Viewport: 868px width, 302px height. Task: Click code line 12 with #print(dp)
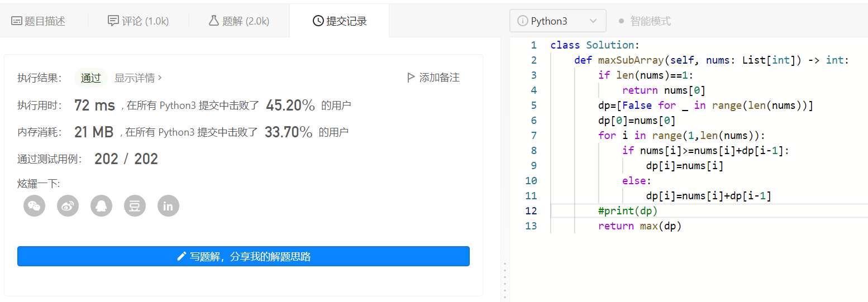pyautogui.click(x=628, y=210)
